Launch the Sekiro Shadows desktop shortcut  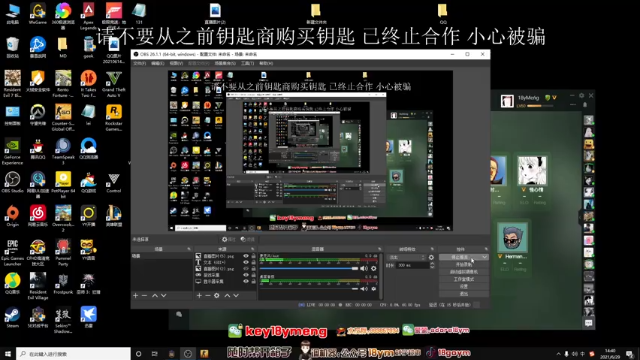point(63,320)
